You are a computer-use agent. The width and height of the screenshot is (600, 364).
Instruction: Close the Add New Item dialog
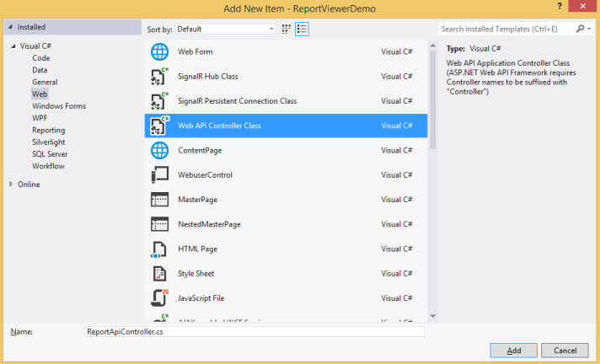[x=583, y=6]
